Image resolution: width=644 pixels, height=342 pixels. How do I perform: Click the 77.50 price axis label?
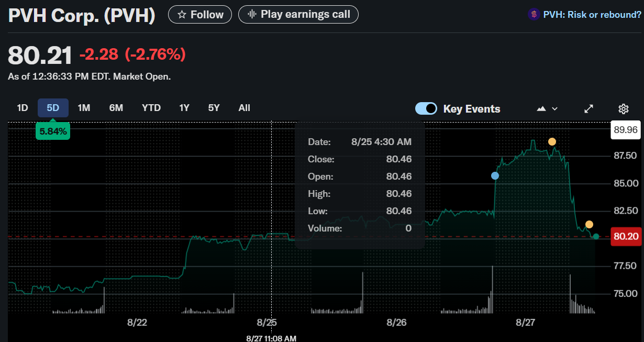click(624, 266)
